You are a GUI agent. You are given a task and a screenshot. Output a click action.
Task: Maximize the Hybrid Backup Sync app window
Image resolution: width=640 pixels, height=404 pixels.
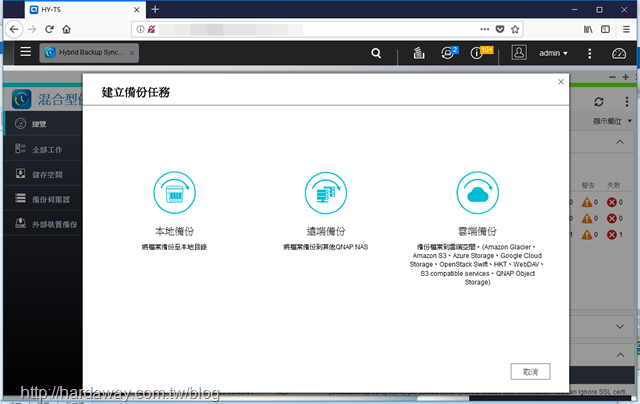(625, 77)
